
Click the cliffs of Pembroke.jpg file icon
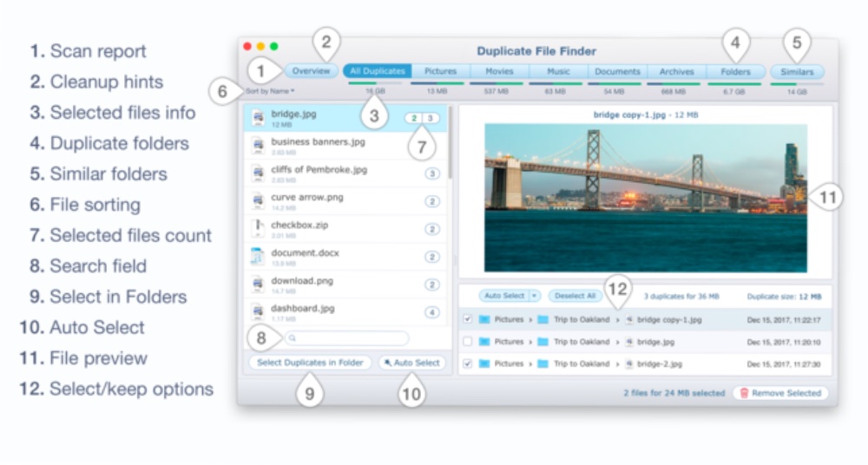tap(258, 173)
